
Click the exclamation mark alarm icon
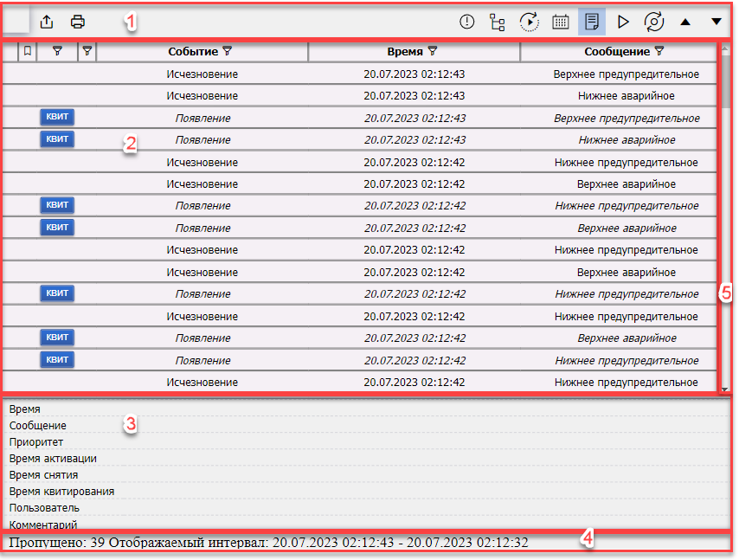pyautogui.click(x=467, y=22)
